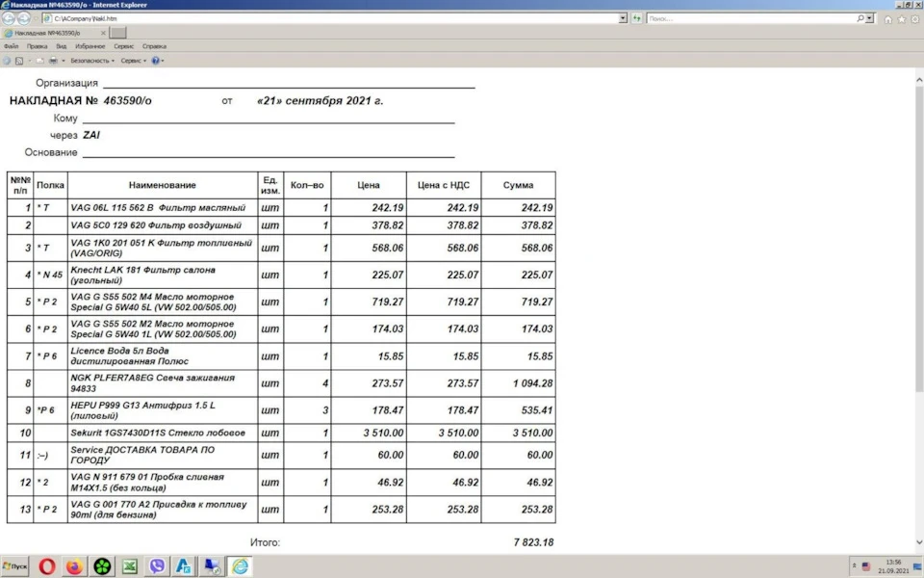Open the Справка menu

[154, 46]
